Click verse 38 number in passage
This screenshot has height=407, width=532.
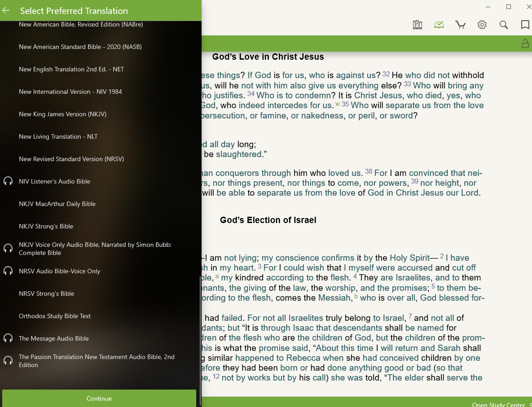click(368, 171)
